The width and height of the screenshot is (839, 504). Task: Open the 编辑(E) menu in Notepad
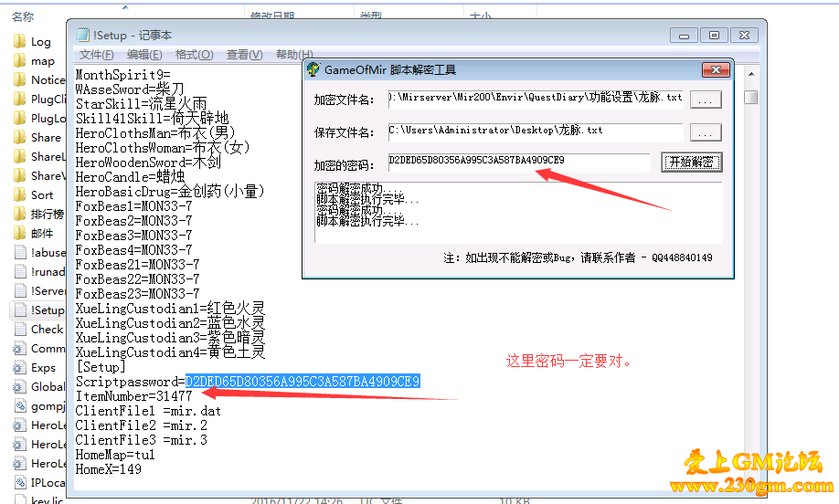click(x=144, y=55)
